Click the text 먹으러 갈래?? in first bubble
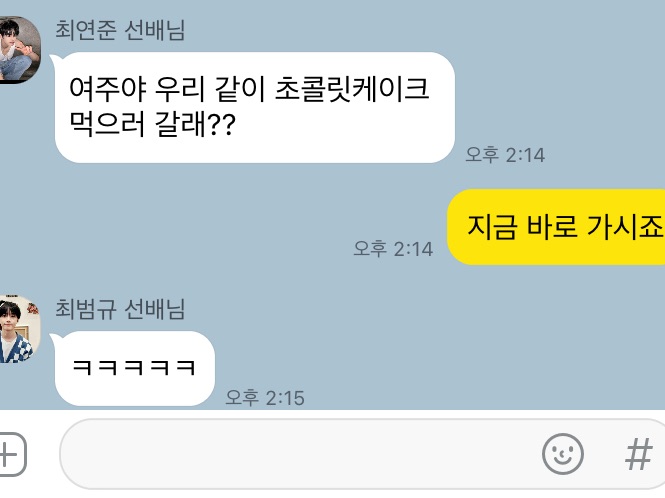The image size is (665, 498). pyautogui.click(x=152, y=124)
